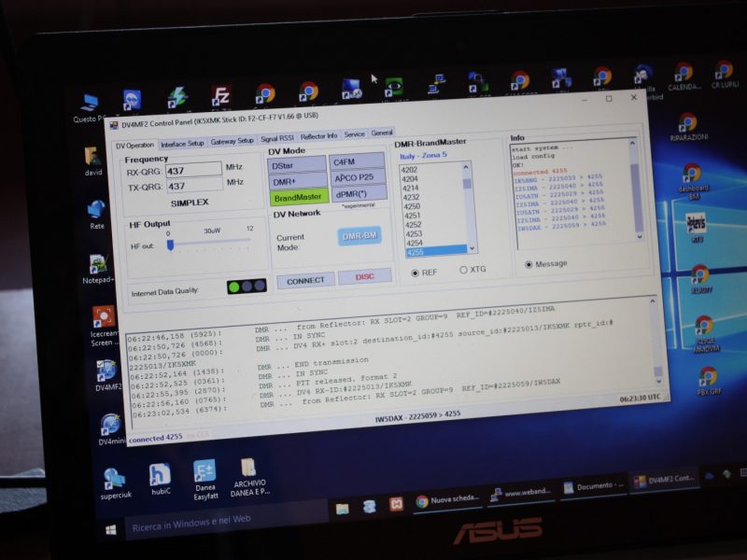Screen dimensions: 747x560
Task: Open the Reflector Info tab
Action: click(x=318, y=136)
